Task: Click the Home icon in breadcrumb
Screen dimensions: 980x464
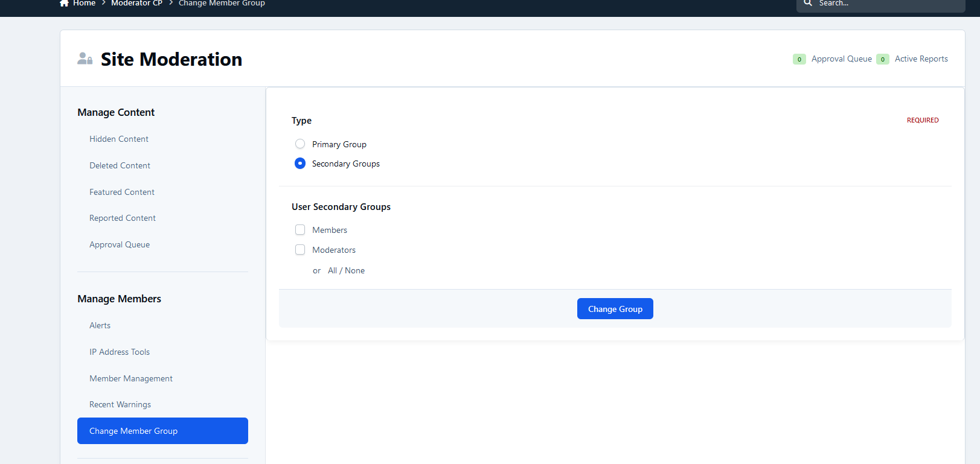Action: [x=64, y=3]
